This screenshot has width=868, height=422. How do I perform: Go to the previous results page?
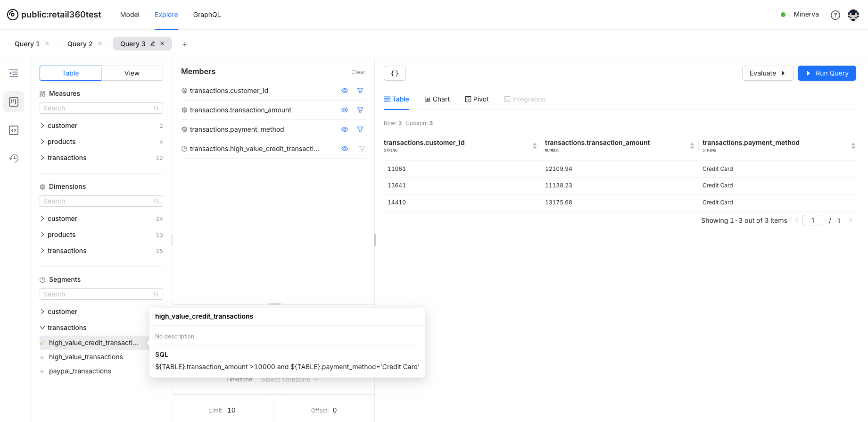pos(797,220)
